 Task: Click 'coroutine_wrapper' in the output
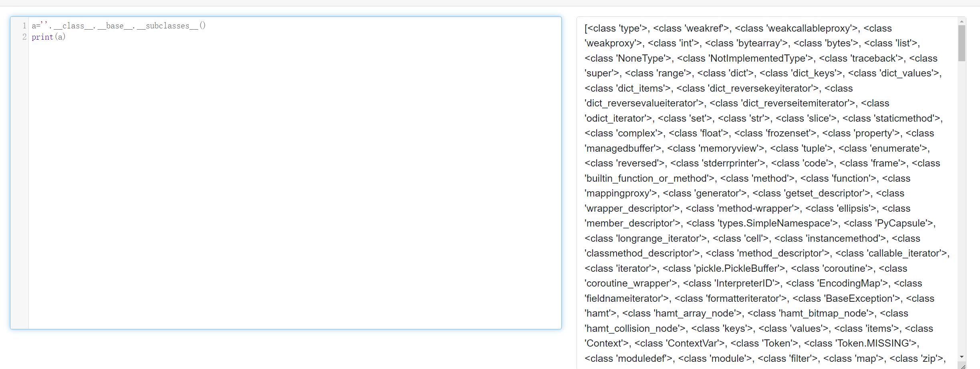tap(628, 283)
